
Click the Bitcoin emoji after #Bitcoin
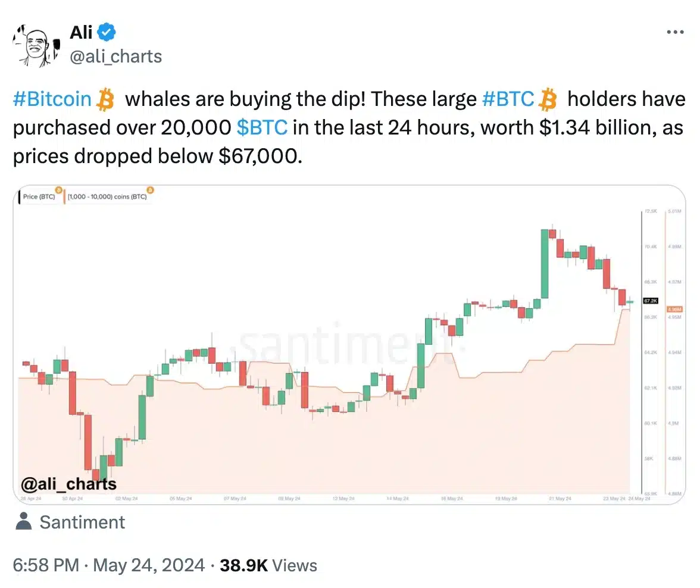point(106,99)
